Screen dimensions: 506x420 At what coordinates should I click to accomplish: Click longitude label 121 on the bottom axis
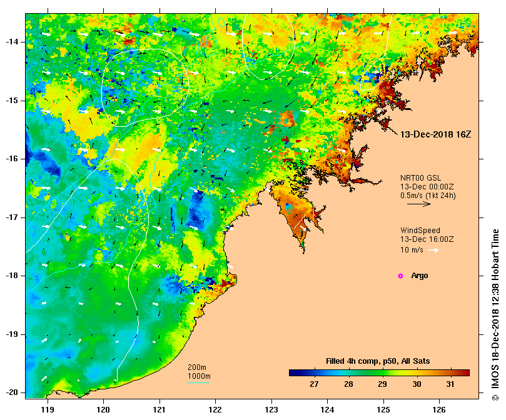point(159,410)
